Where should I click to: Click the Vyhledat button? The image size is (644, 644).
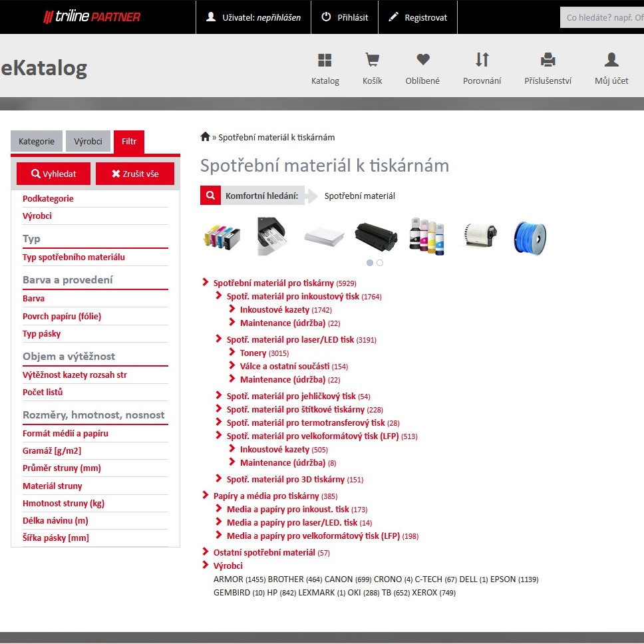(x=54, y=174)
